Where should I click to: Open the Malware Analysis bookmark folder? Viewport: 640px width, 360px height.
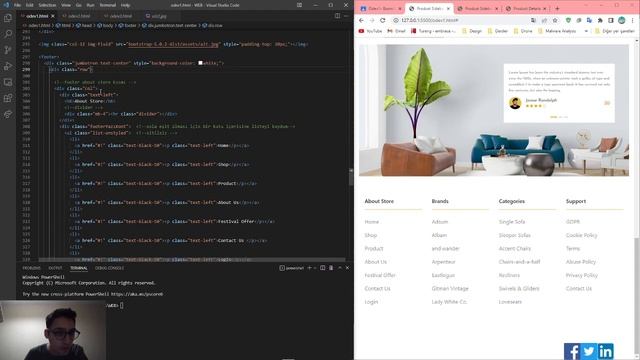[558, 31]
